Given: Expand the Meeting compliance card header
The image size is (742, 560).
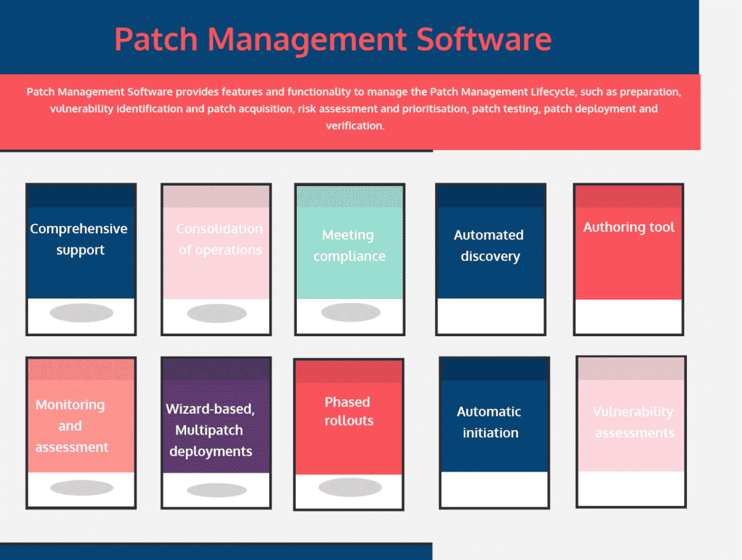Looking at the screenshot, I should (x=350, y=195).
